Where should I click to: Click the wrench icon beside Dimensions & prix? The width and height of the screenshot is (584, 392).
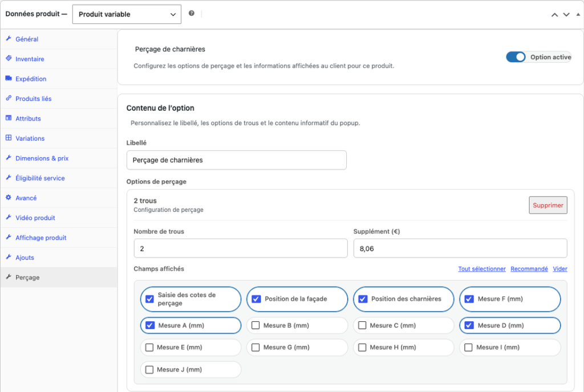9,158
